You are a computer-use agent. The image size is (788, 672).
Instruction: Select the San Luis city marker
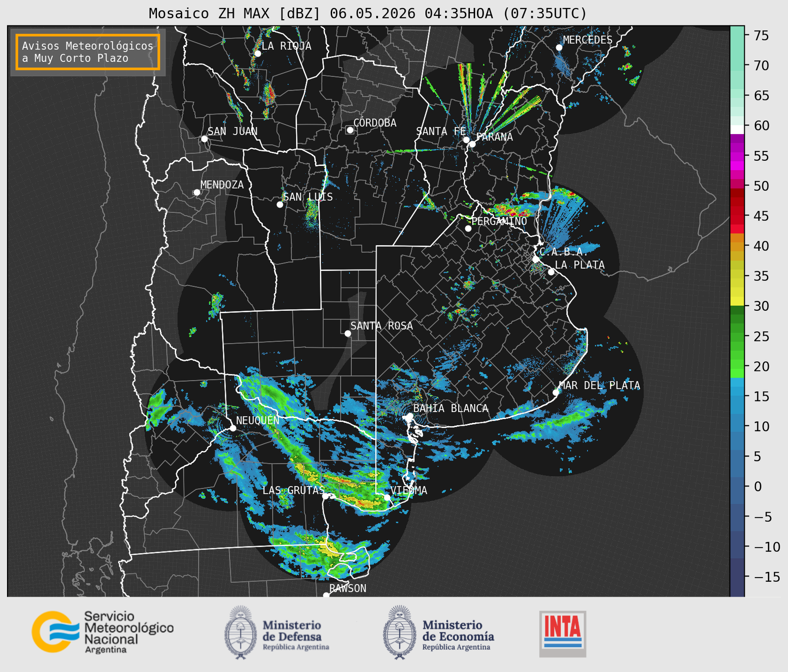pyautogui.click(x=280, y=204)
